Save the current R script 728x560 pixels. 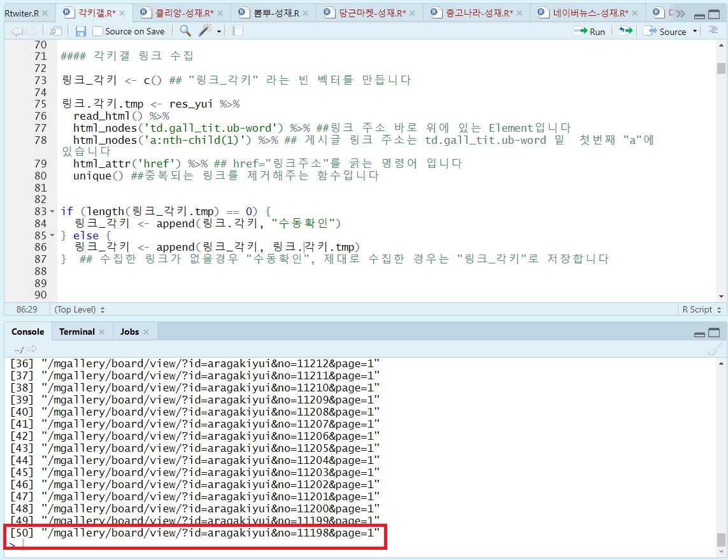click(81, 31)
